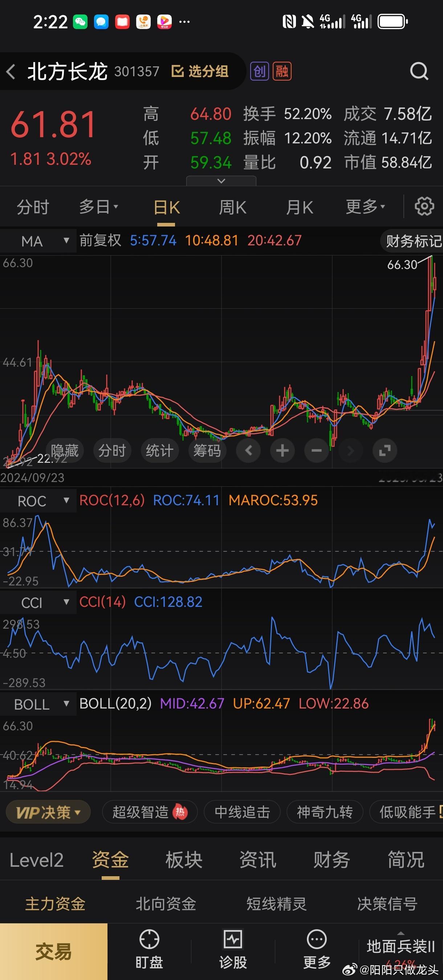Tap blue message notification icon

[101, 22]
